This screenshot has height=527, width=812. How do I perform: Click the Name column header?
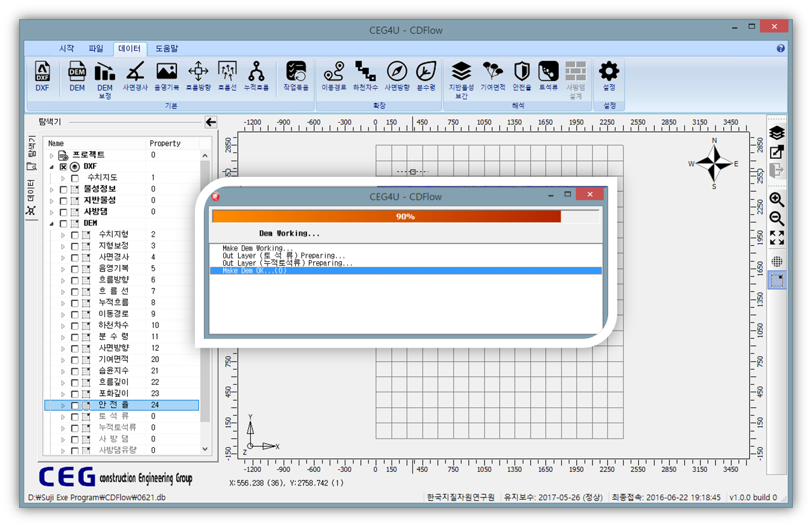click(x=96, y=144)
